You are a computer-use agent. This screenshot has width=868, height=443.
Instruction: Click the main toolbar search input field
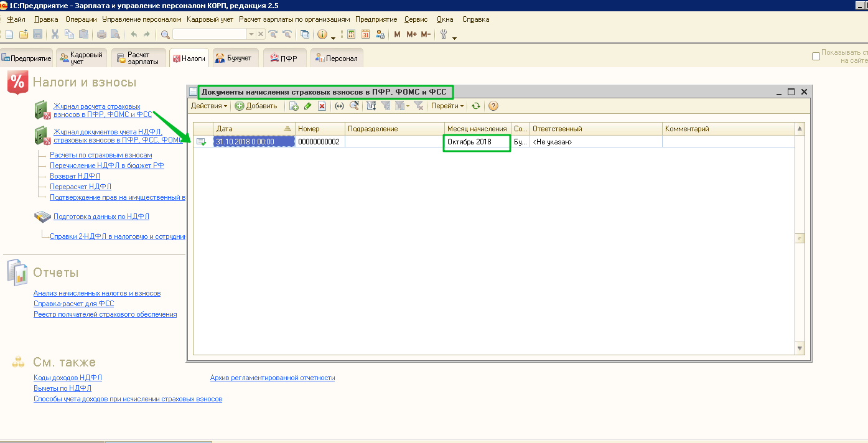point(210,34)
